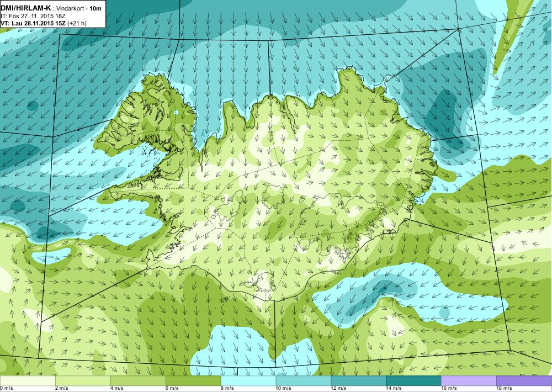Select the '14 m/s' legend label
Viewport: 552px width, 392px height.
coord(394,389)
